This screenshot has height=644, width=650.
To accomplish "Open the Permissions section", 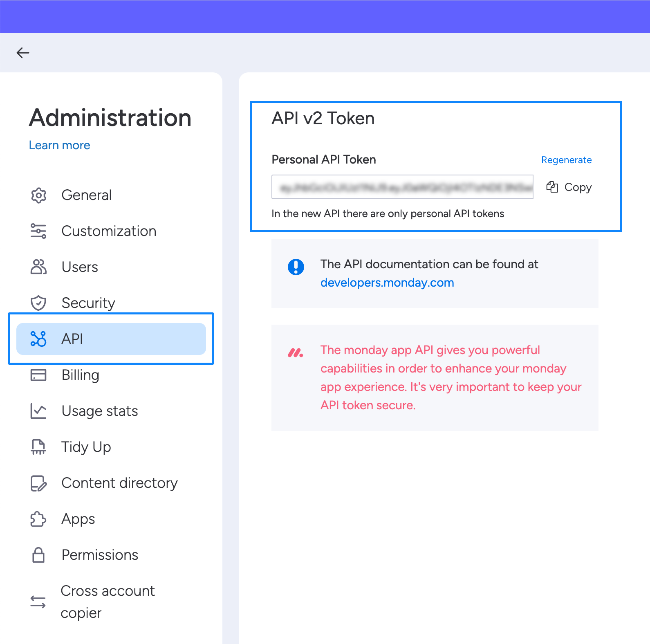I will (x=111, y=555).
